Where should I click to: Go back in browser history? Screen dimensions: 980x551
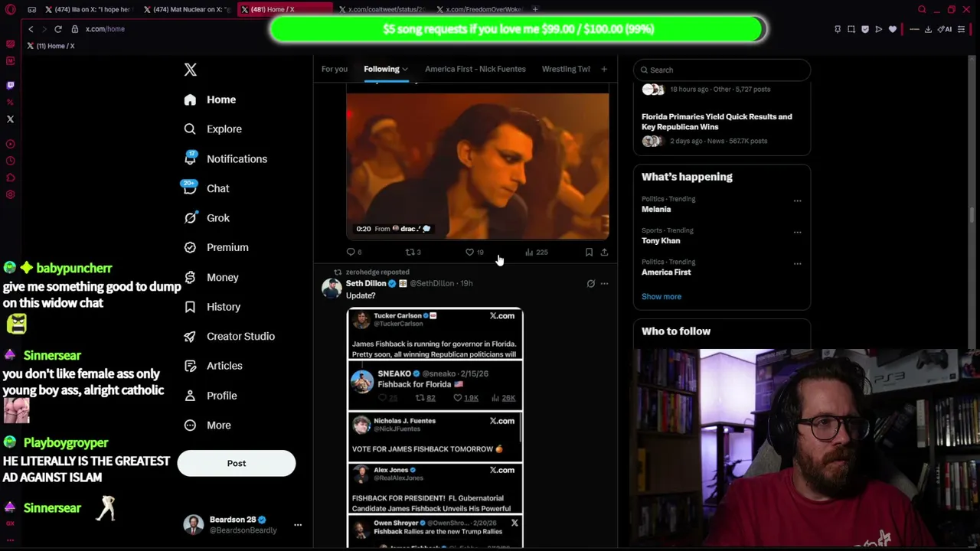click(x=31, y=29)
